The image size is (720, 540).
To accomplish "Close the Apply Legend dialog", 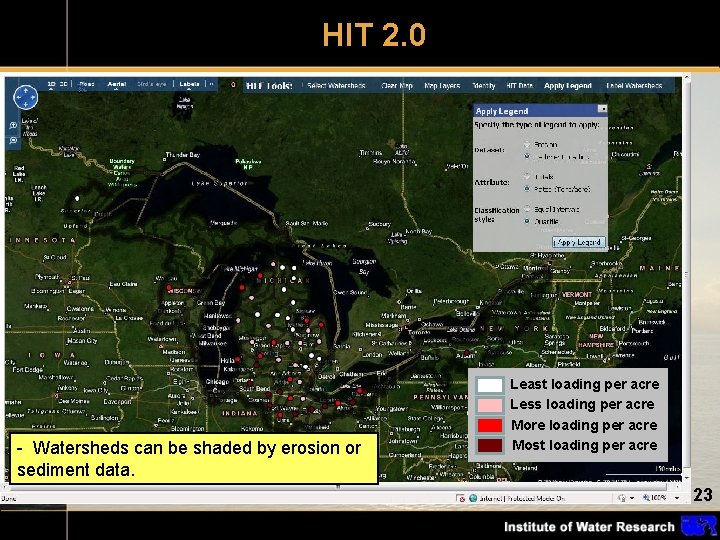I will [x=602, y=109].
